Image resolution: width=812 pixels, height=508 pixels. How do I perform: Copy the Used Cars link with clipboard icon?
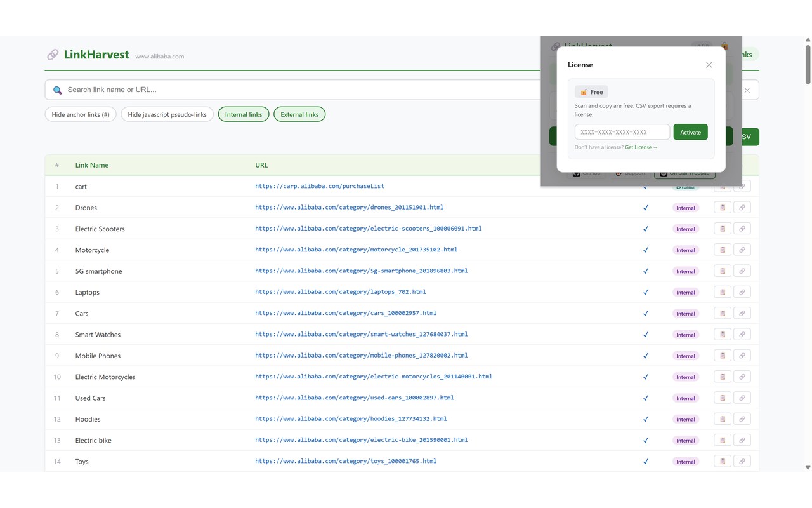(x=723, y=398)
